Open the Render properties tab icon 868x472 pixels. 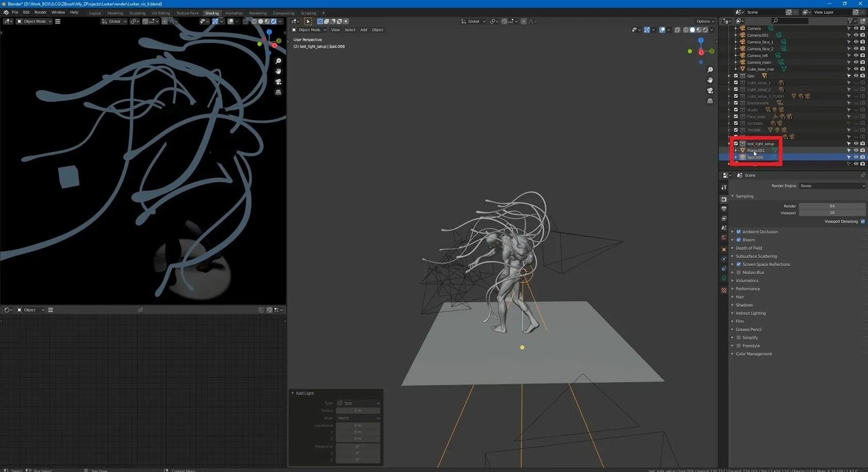point(724,199)
